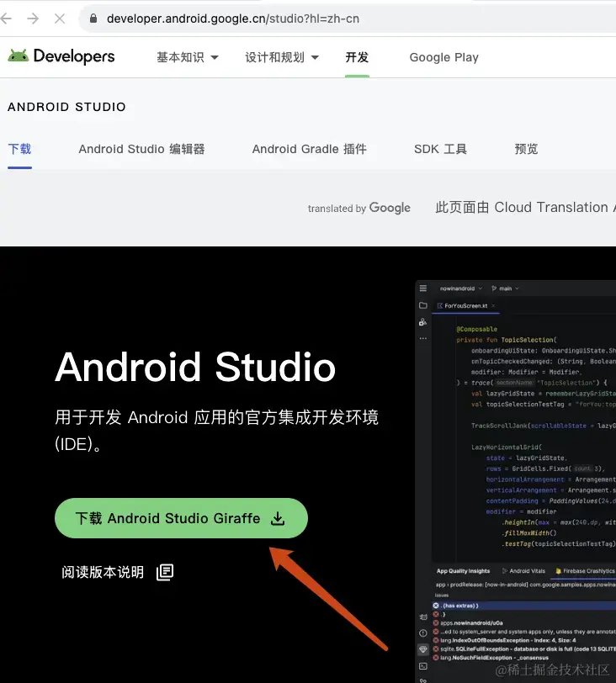The image size is (616, 683).
Task: Click the browser forward arrow
Action: point(33,19)
